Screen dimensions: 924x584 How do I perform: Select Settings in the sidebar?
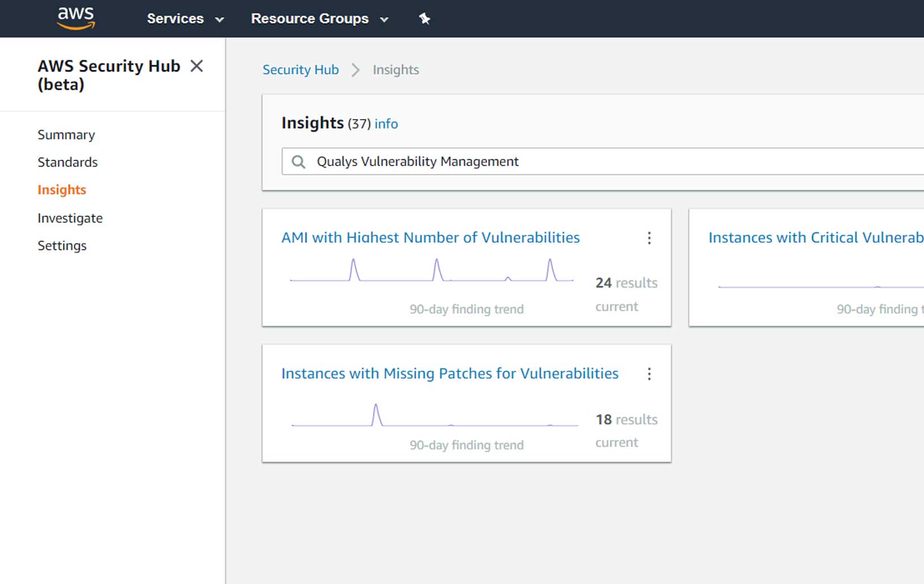(62, 246)
